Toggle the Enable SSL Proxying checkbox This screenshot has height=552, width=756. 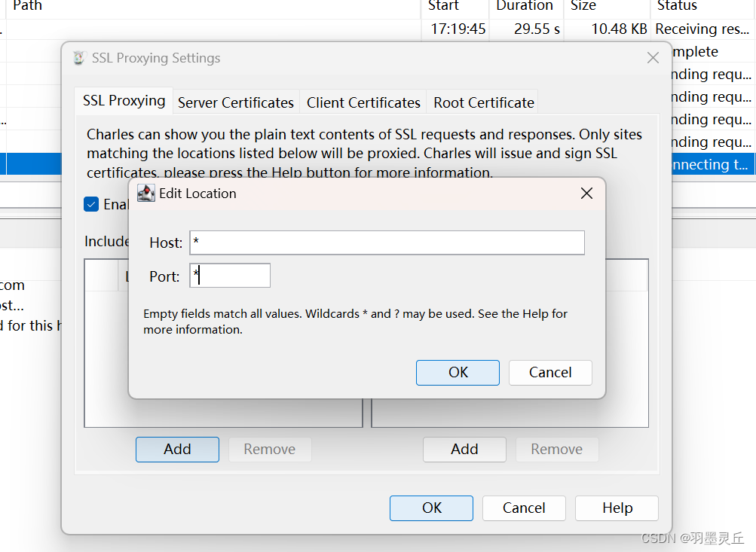click(91, 204)
